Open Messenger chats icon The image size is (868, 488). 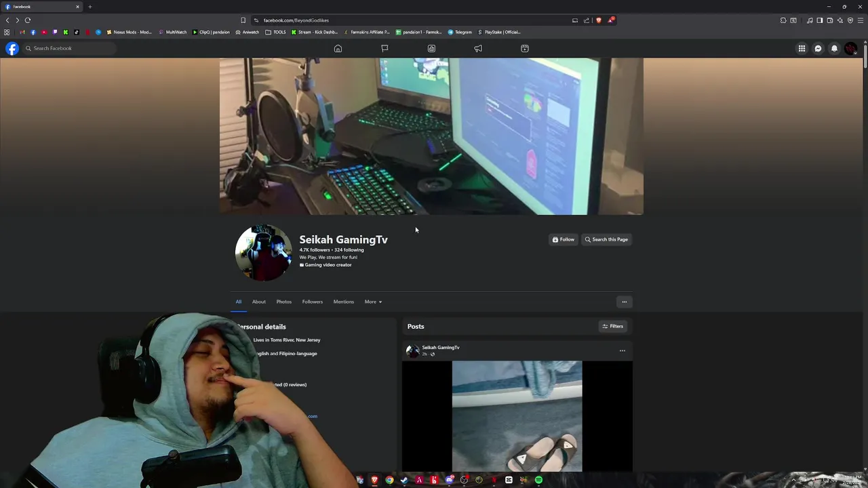818,48
